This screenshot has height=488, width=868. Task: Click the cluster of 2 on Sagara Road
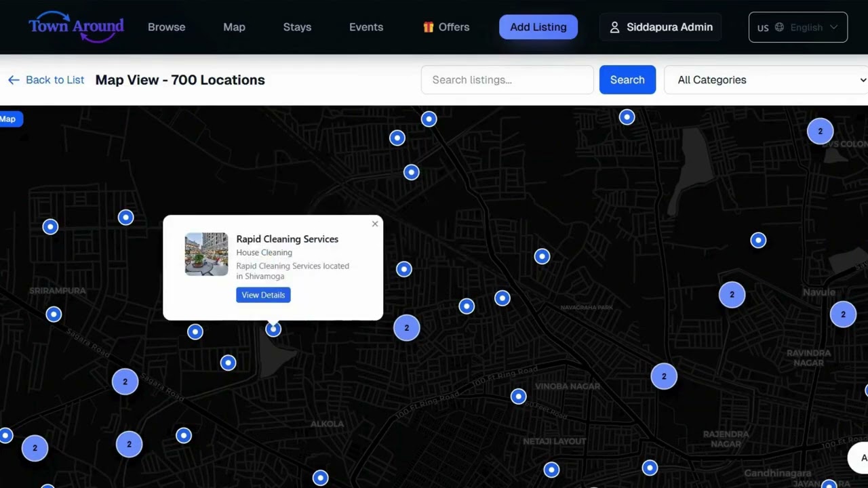pyautogui.click(x=125, y=382)
